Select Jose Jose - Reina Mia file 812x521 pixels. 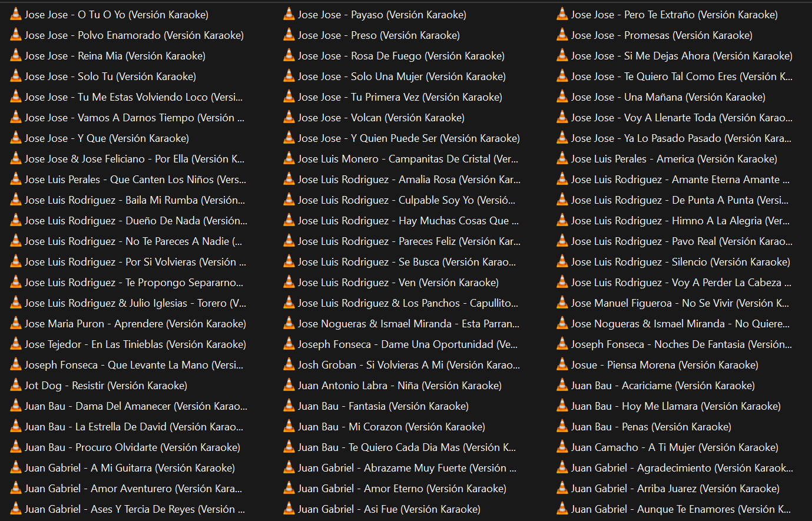point(115,56)
